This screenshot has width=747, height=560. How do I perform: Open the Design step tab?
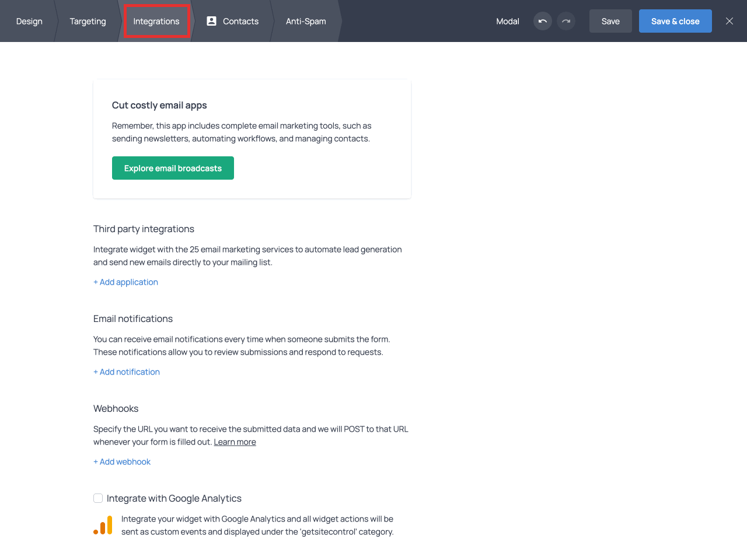pyautogui.click(x=29, y=21)
